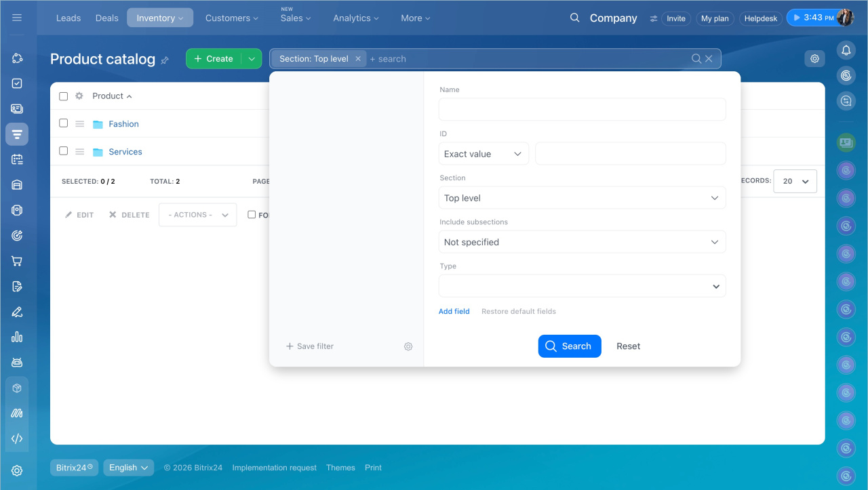Open the shopping cart icon in sidebar

click(17, 261)
